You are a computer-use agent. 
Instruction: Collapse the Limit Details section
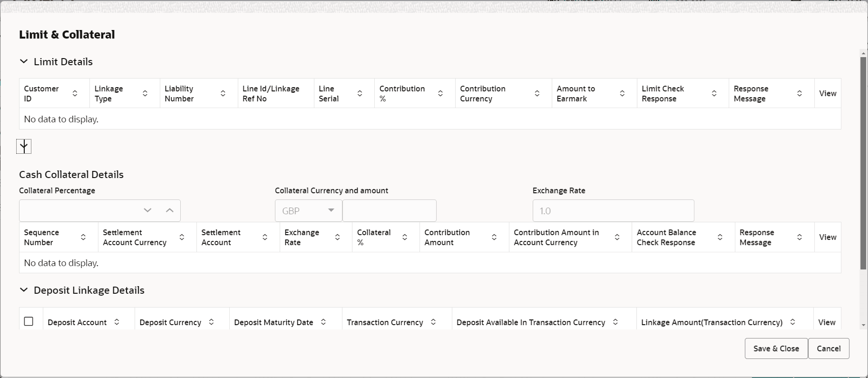coord(24,62)
